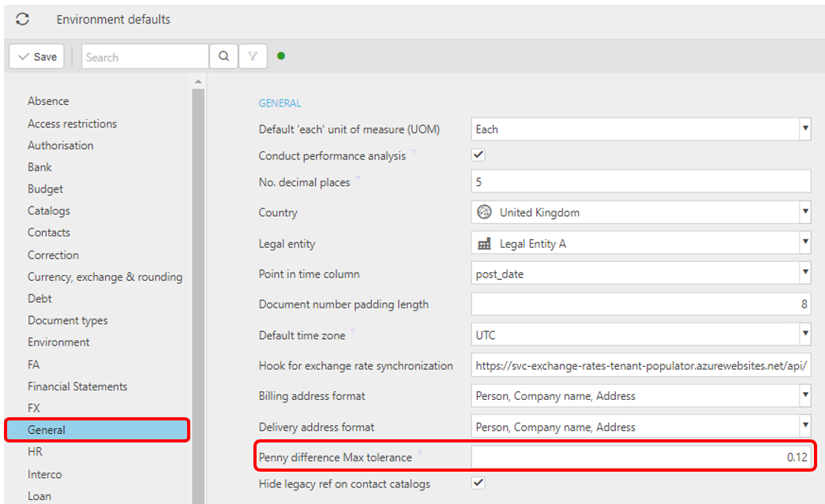825x504 pixels.
Task: Click the Environment defaults title
Action: click(x=113, y=20)
